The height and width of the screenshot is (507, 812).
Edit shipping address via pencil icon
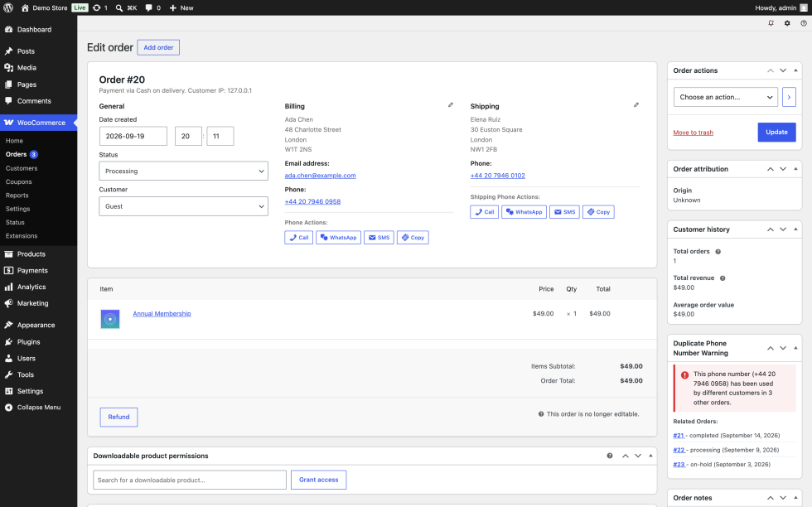pos(636,105)
